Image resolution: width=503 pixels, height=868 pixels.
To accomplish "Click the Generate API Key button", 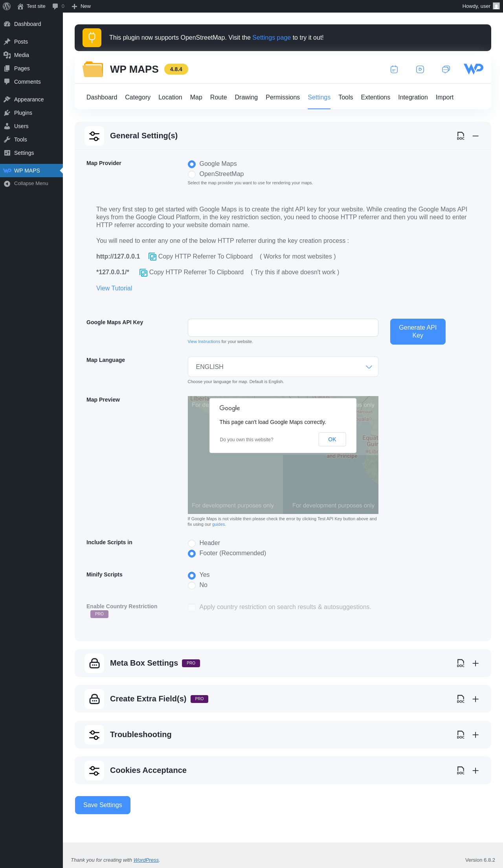I will tap(418, 332).
